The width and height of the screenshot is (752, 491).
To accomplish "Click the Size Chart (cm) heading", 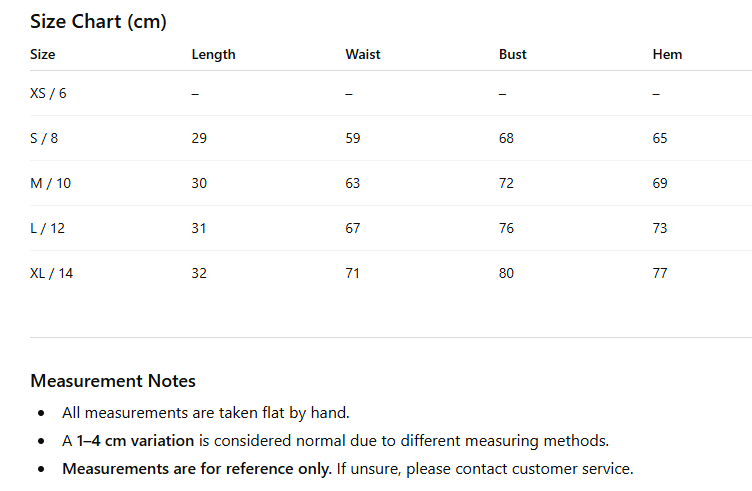I will click(x=98, y=21).
